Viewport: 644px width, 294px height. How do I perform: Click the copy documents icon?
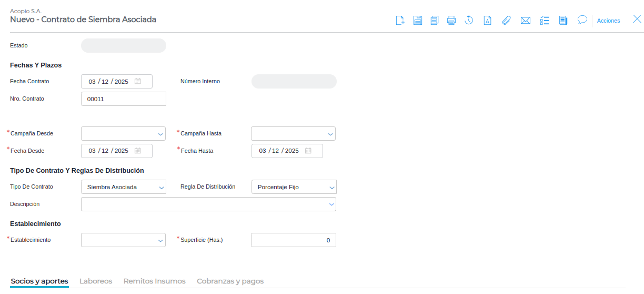point(434,21)
